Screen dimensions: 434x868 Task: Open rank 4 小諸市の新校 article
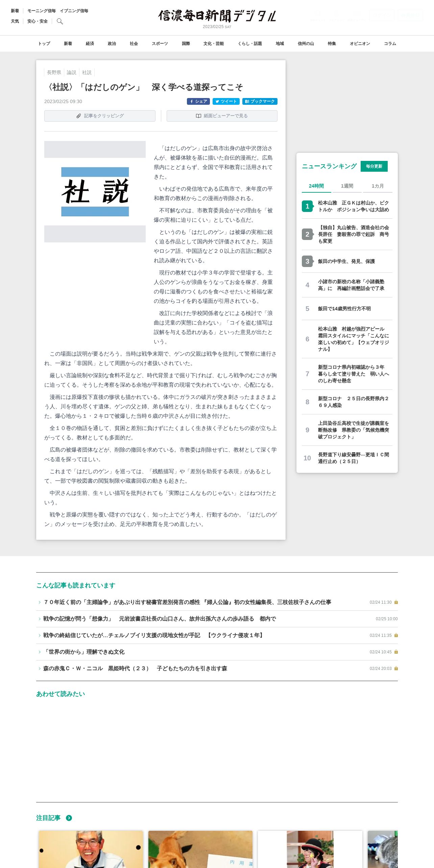[x=351, y=285]
